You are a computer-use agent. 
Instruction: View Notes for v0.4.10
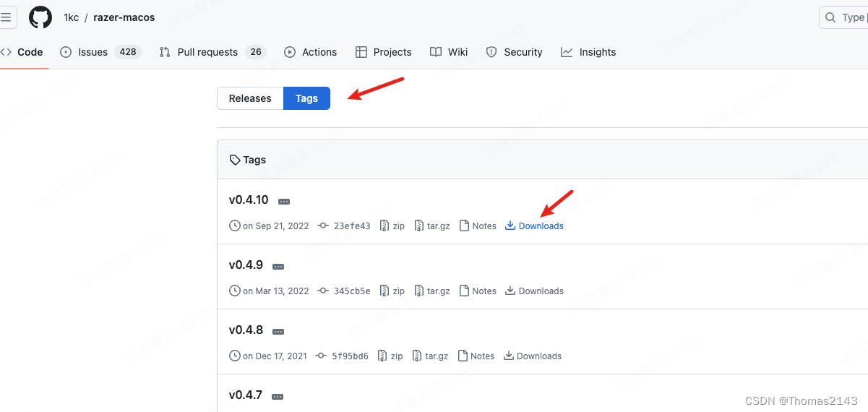[x=478, y=226]
